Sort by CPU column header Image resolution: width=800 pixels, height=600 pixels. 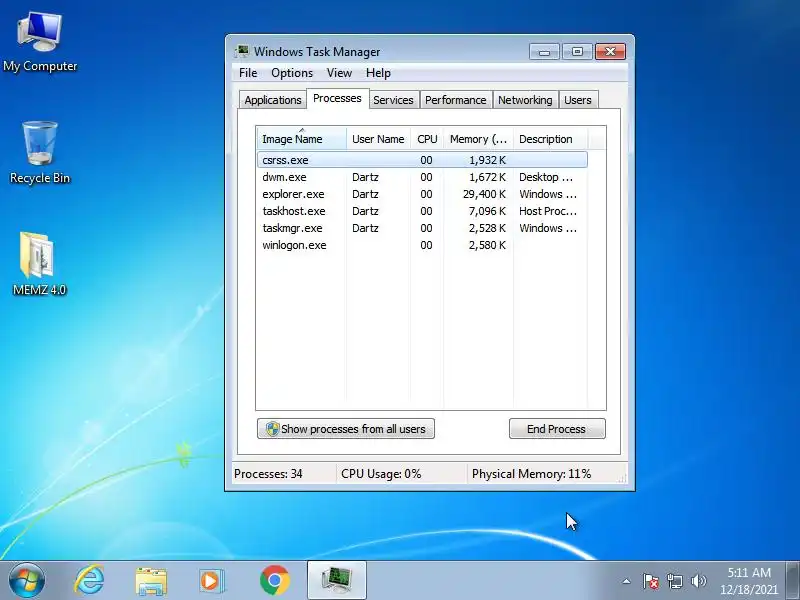[427, 139]
